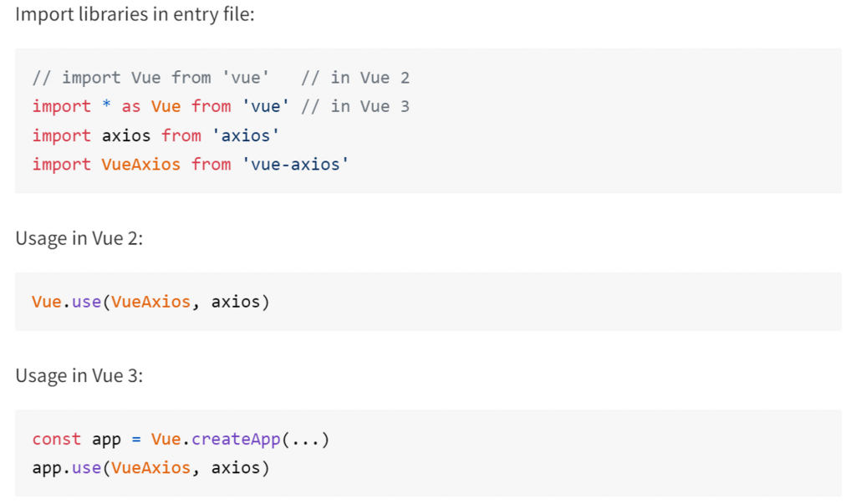
Task: Click the "as" keyword in the import line
Action: click(x=131, y=106)
